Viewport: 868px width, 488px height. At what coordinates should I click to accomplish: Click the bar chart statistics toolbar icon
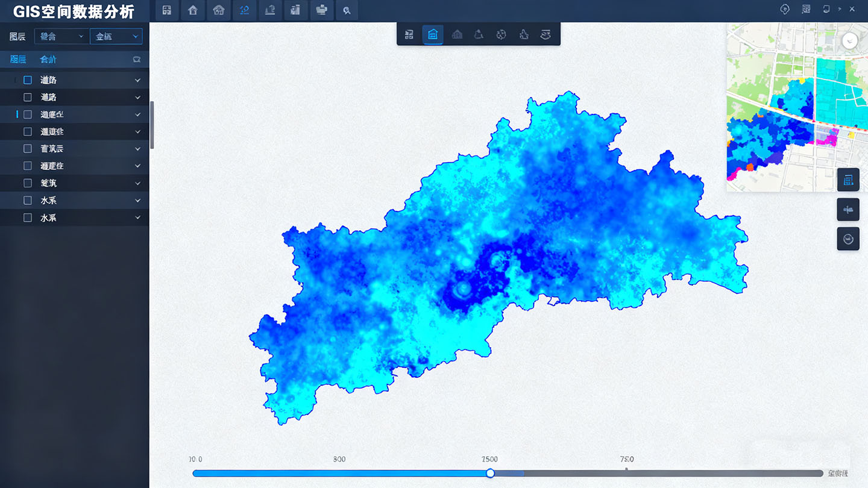295,10
